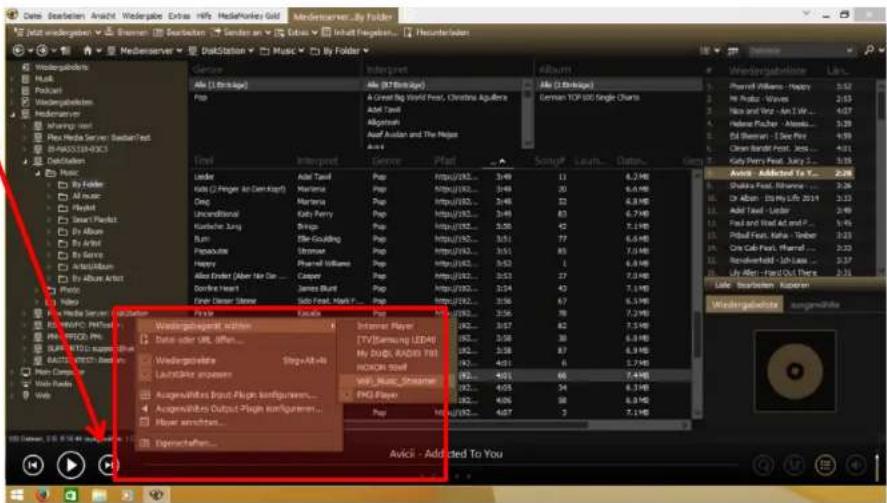Select the Mein Computer node in the tree
Image resolution: width=887 pixels, height=503 pixels.
click(59, 372)
